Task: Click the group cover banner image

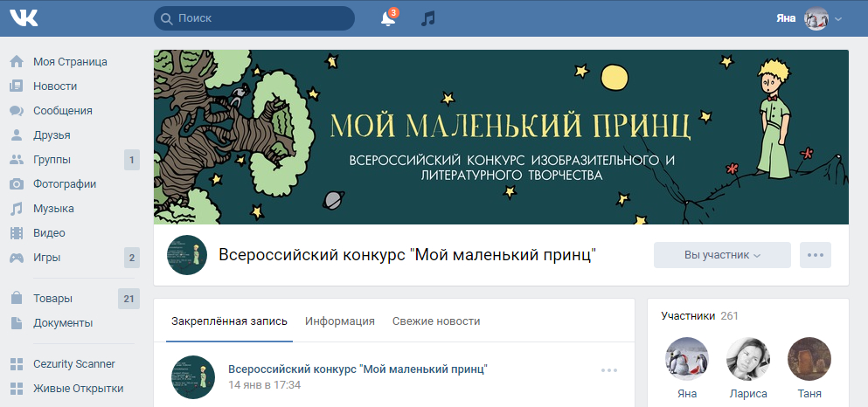Action: click(x=501, y=137)
